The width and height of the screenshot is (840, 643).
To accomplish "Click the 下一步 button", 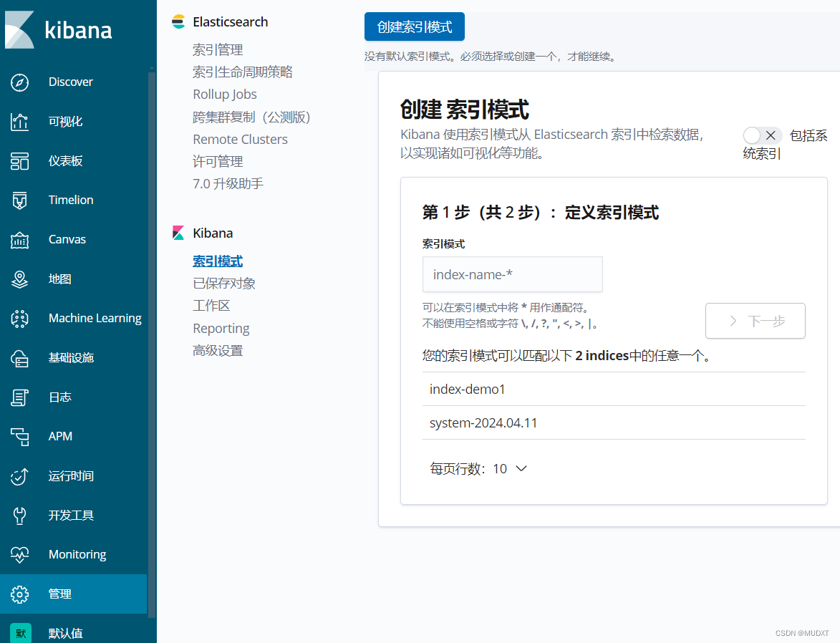I will pos(755,321).
